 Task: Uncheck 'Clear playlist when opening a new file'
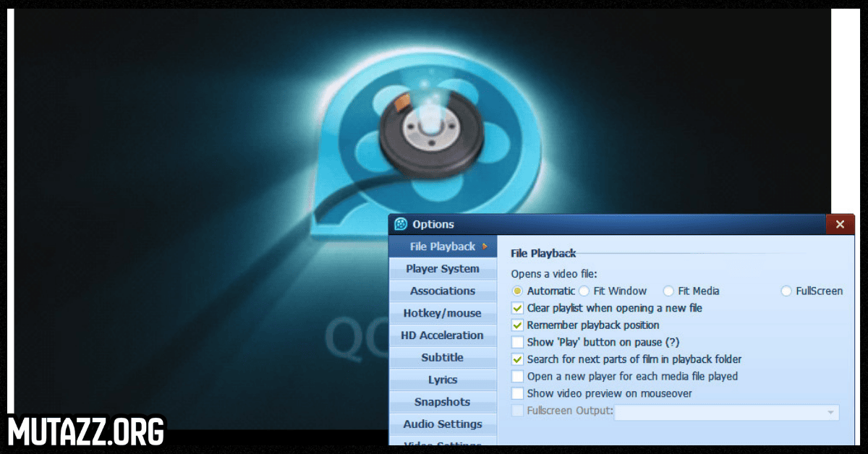point(517,307)
